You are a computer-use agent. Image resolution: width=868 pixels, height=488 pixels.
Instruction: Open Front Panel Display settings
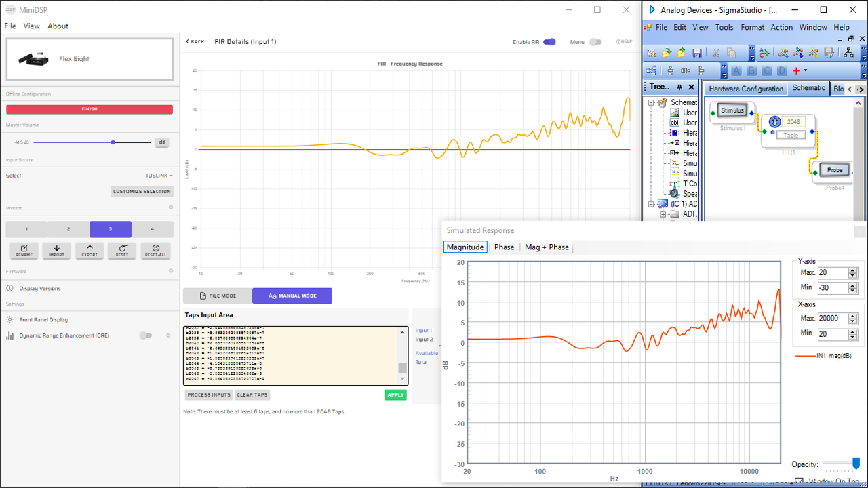coord(43,319)
